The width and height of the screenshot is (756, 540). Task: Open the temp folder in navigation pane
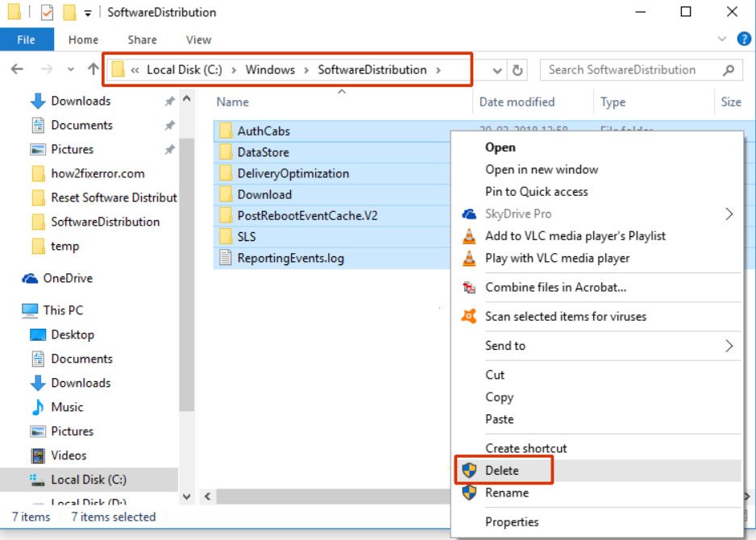coord(65,246)
